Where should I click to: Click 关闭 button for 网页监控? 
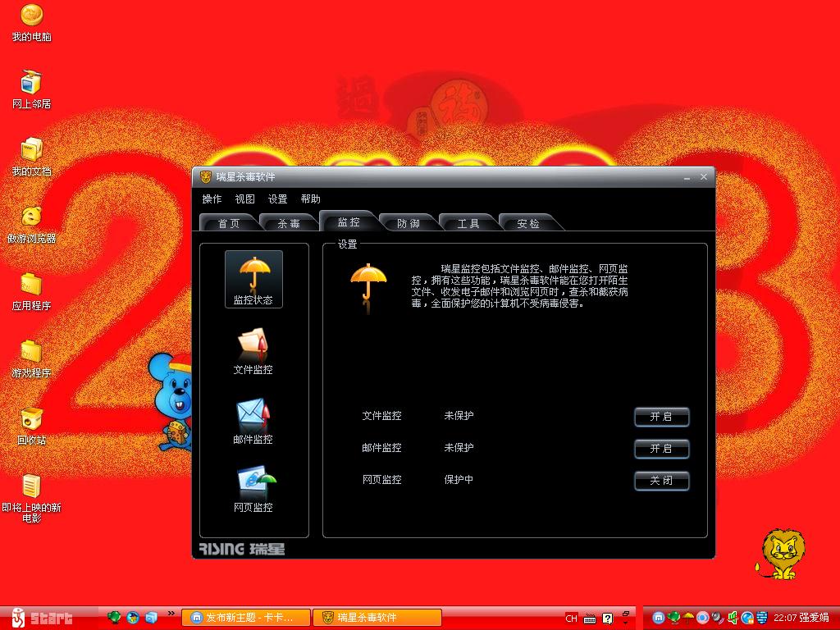point(661,481)
